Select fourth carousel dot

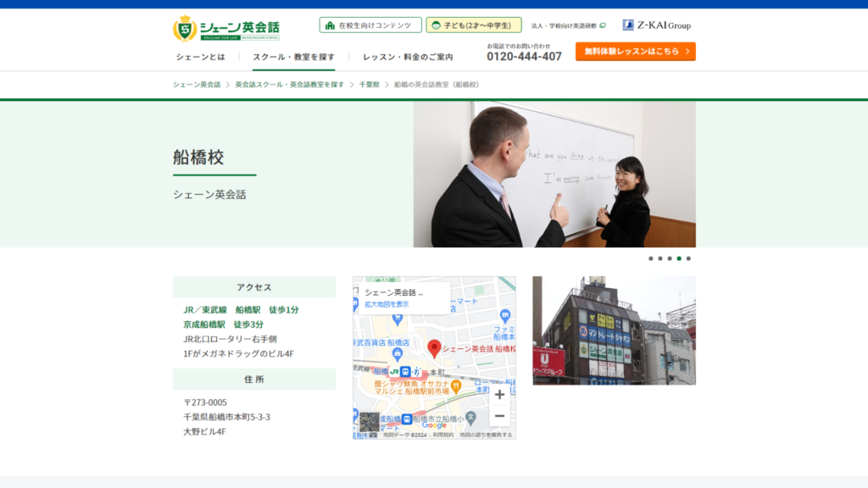[x=679, y=258]
